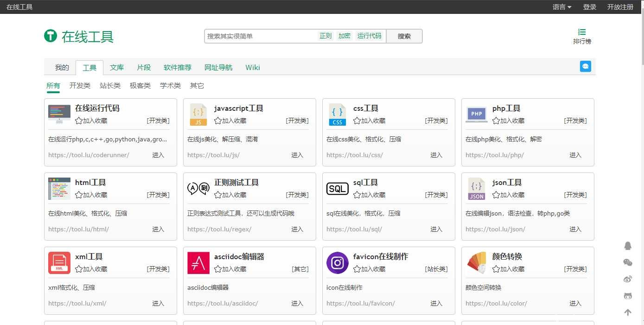This screenshot has width=644, height=325.
Task: Open the blue chat bubble icon
Action: tap(586, 66)
